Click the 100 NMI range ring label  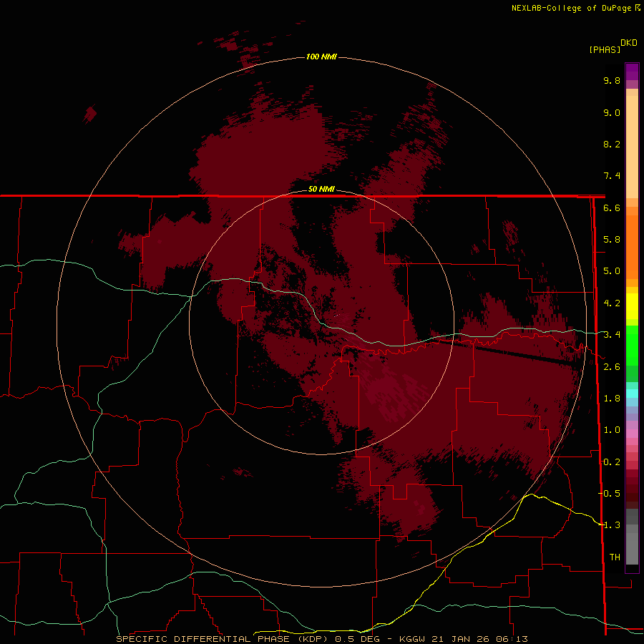click(x=321, y=57)
